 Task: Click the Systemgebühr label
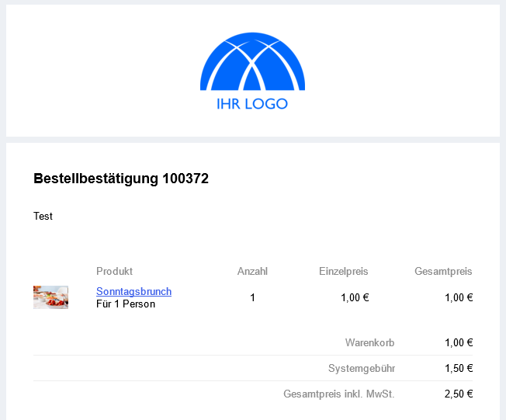coord(362,368)
